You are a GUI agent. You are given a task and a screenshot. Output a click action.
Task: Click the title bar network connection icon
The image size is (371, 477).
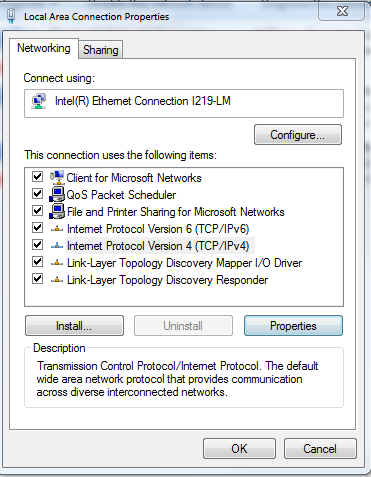(11, 16)
